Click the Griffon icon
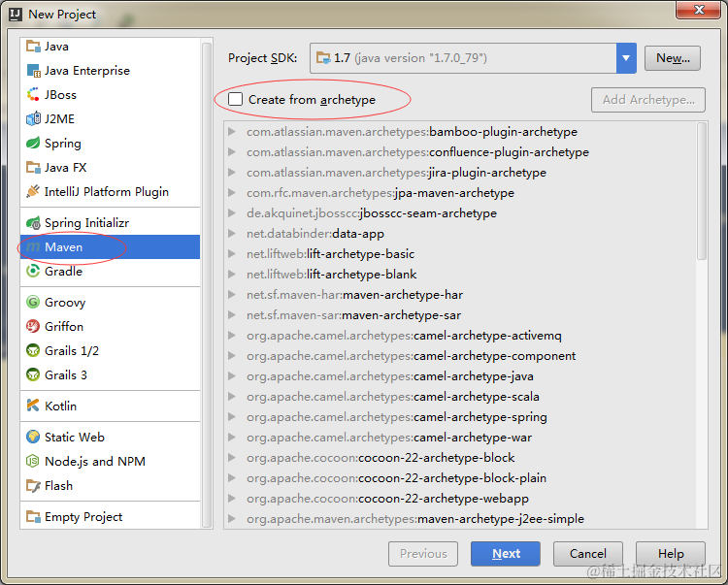Viewport: 728px width, 585px height. 33,326
